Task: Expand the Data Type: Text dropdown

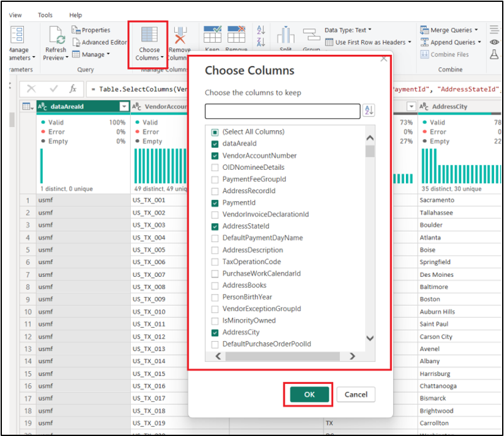Action: 348,30
